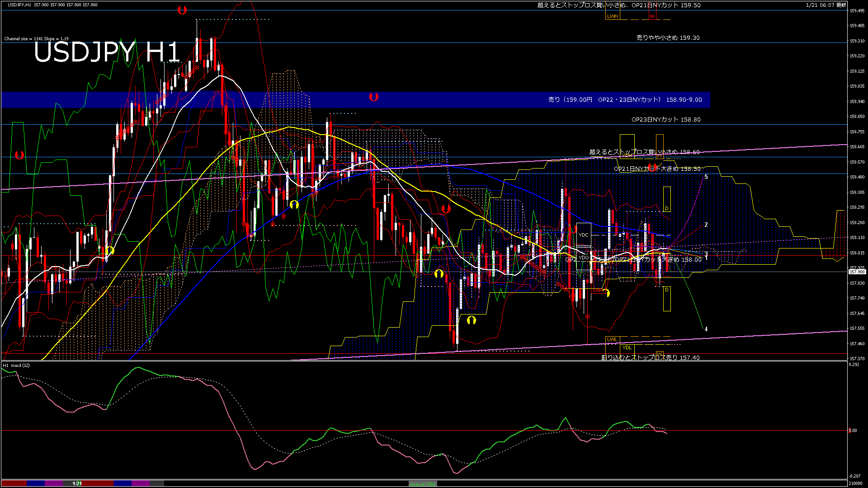Image resolution: width=868 pixels, height=488 pixels.
Task: Click the LWL level marker
Action: click(x=612, y=339)
